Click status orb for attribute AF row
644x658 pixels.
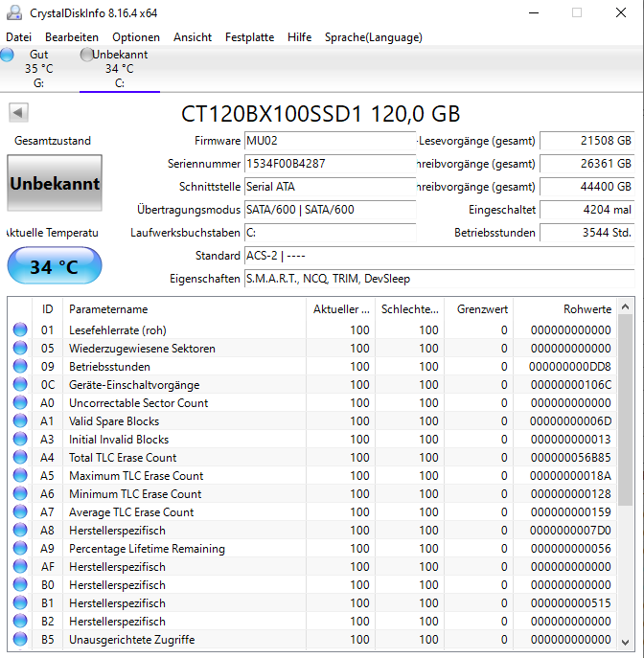coord(20,566)
